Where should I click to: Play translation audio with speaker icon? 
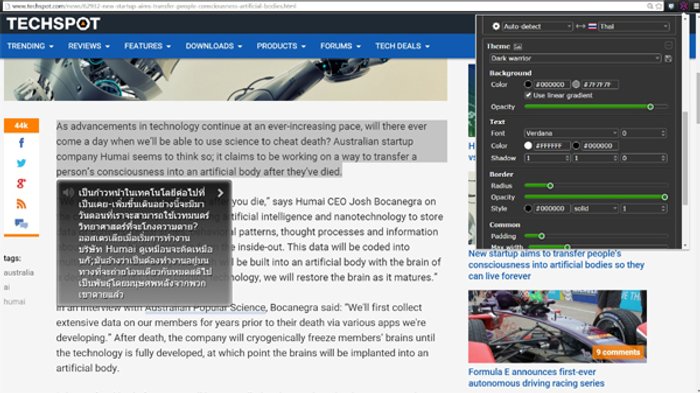[x=68, y=192]
